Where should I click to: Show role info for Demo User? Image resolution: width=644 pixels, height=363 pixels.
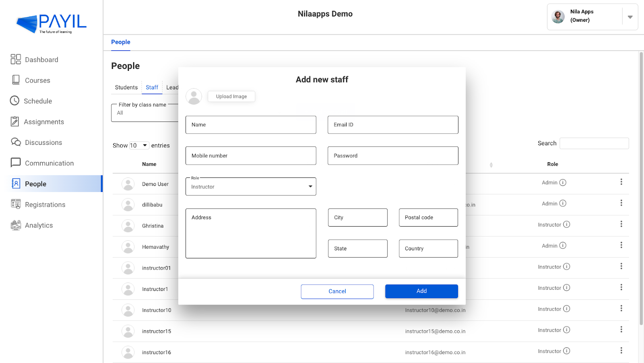[x=563, y=182]
